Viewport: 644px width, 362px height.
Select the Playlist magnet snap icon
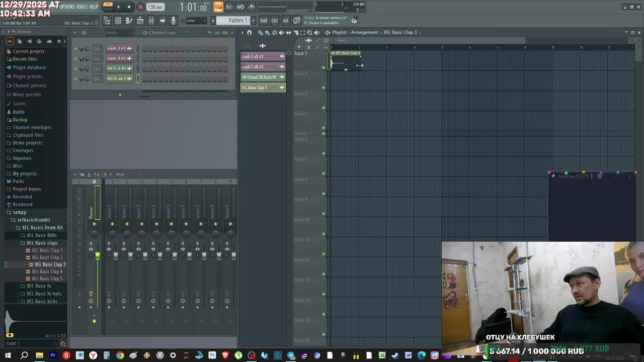[249, 33]
